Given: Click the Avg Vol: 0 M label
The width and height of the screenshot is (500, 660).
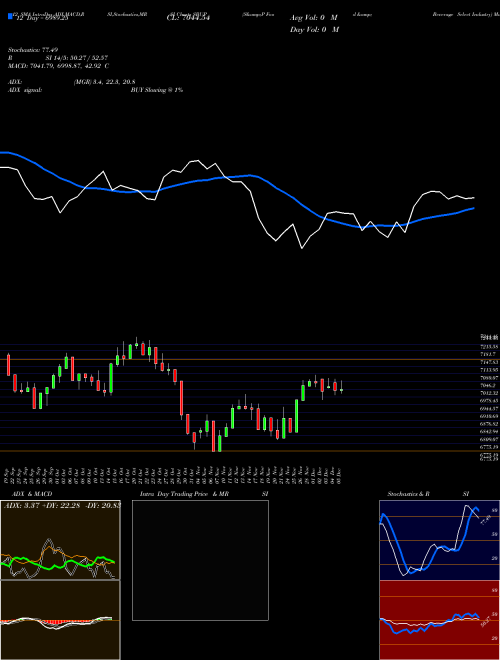Looking at the screenshot, I should (x=314, y=18).
